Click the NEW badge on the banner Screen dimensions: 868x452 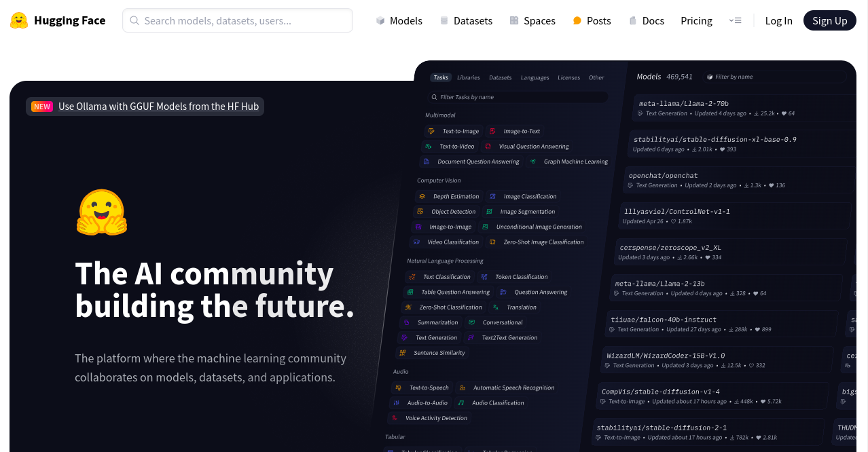[x=42, y=107]
